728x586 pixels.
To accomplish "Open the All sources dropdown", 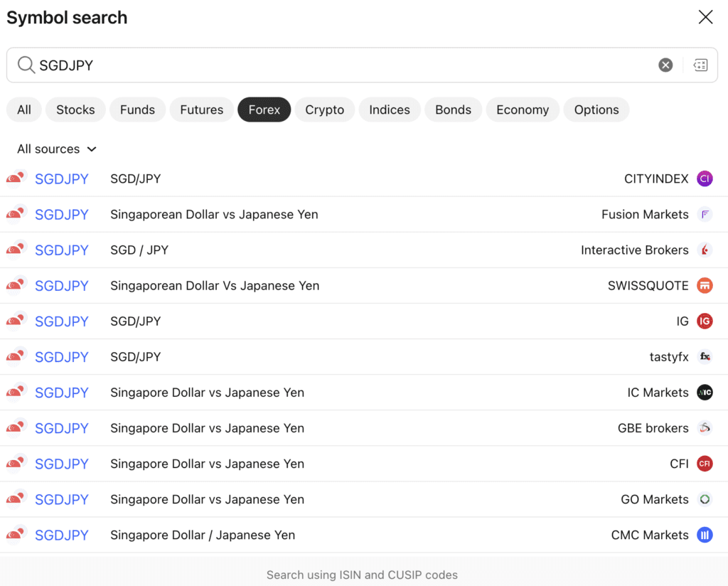I will click(x=57, y=149).
